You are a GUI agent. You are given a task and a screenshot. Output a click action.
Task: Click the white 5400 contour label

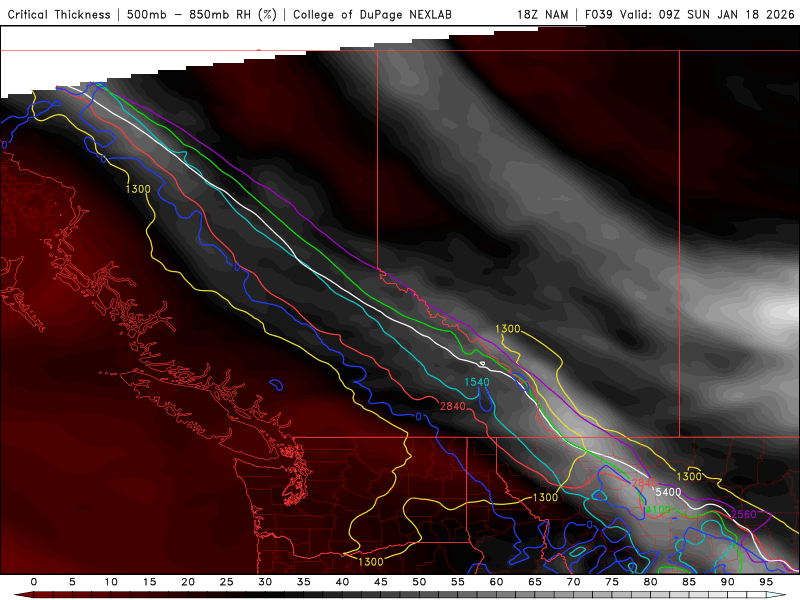coord(668,492)
